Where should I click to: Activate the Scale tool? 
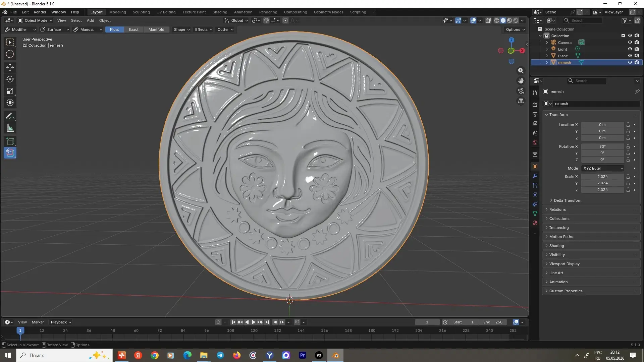pyautogui.click(x=10, y=91)
